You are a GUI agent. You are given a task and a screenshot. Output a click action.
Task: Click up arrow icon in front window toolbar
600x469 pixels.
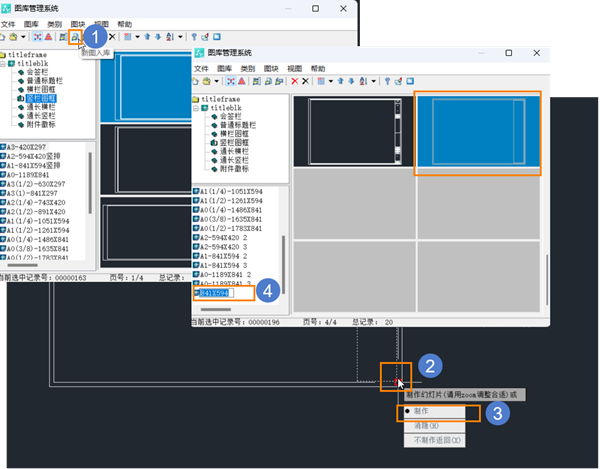tap(341, 81)
